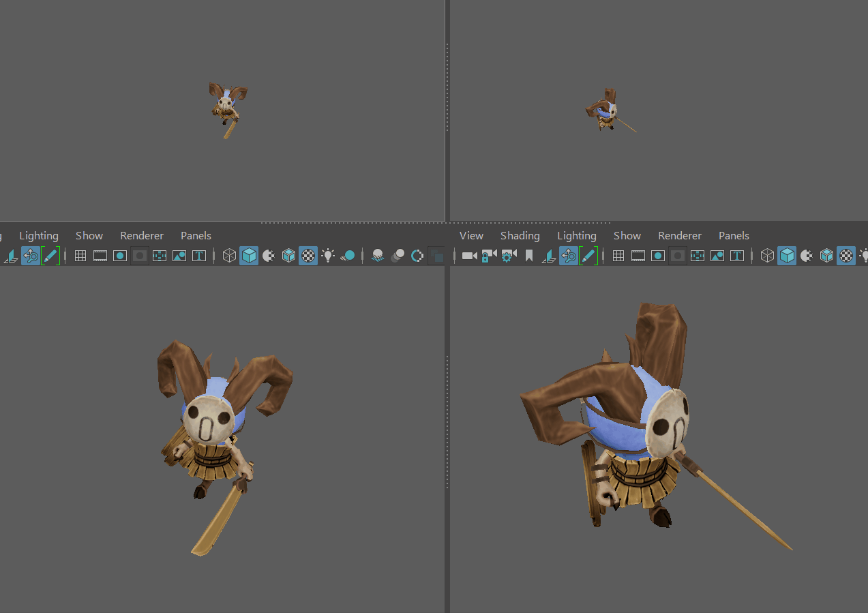This screenshot has width=868, height=613.
Task: Open Panels menu of left viewport
Action: [196, 235]
